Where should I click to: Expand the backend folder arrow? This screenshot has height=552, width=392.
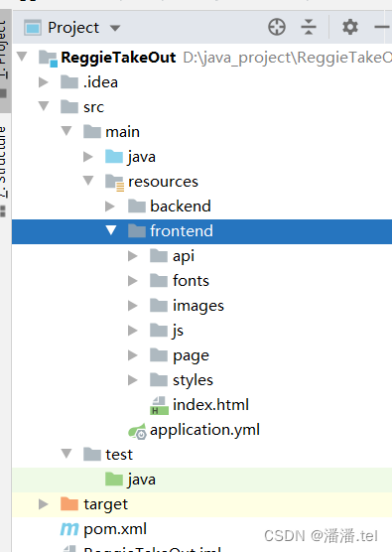pyautogui.click(x=110, y=207)
